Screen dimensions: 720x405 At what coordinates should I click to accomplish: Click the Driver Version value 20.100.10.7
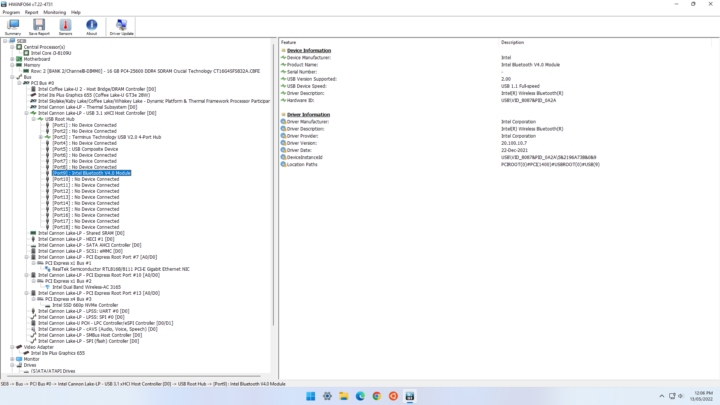(x=514, y=143)
